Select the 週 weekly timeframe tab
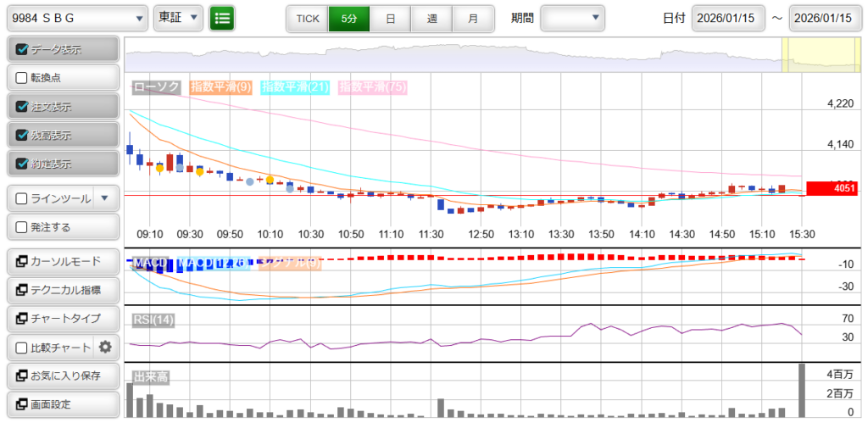This screenshot has height=423, width=868. (x=431, y=18)
